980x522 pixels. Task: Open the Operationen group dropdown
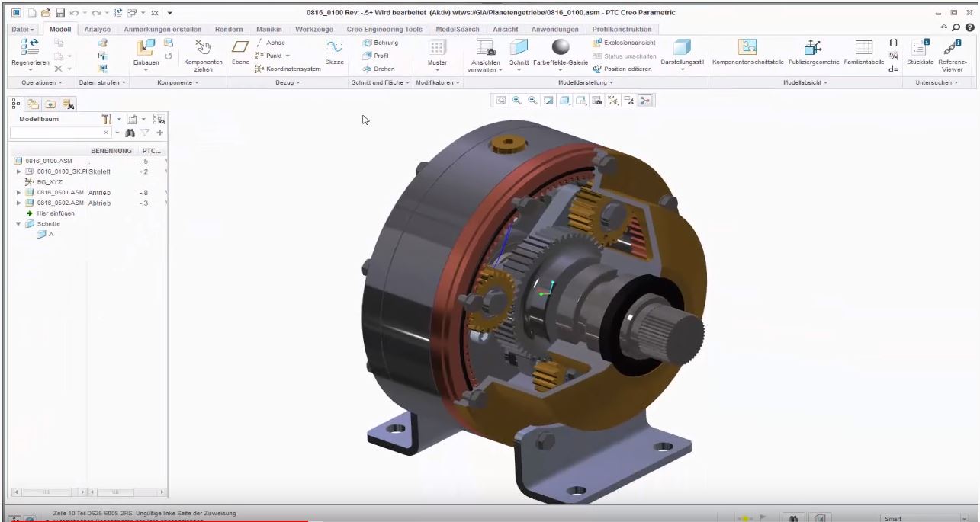[x=42, y=82]
